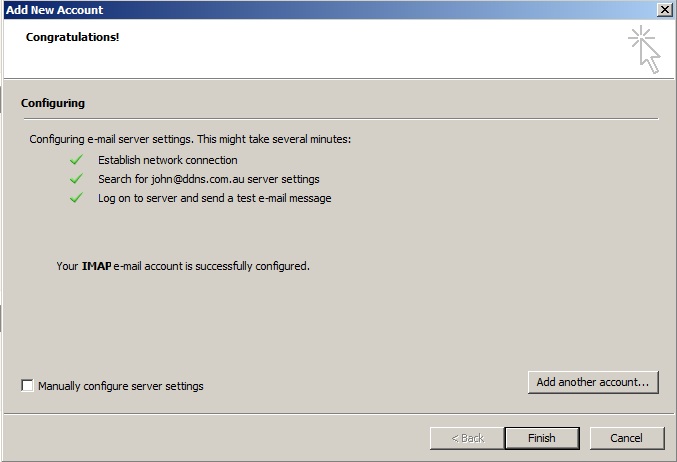The height and width of the screenshot is (462, 677).
Task: Select the Congratulations! heading
Action: [73, 37]
